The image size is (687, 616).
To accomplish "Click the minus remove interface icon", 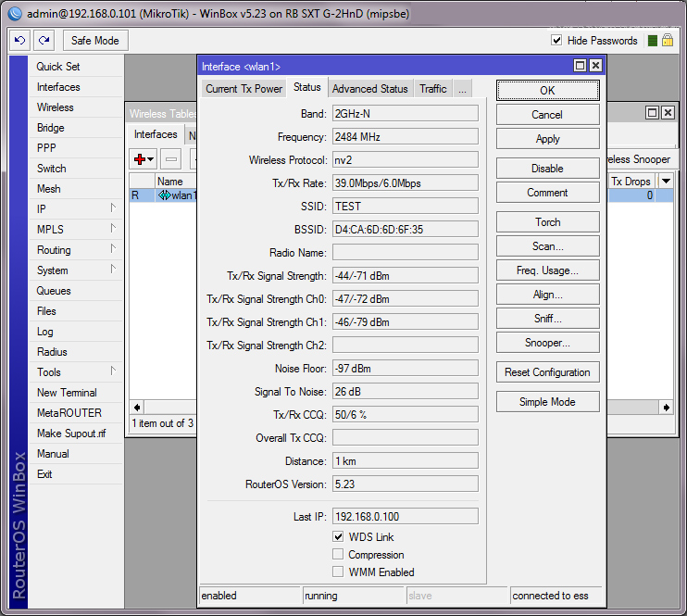I will (x=171, y=159).
